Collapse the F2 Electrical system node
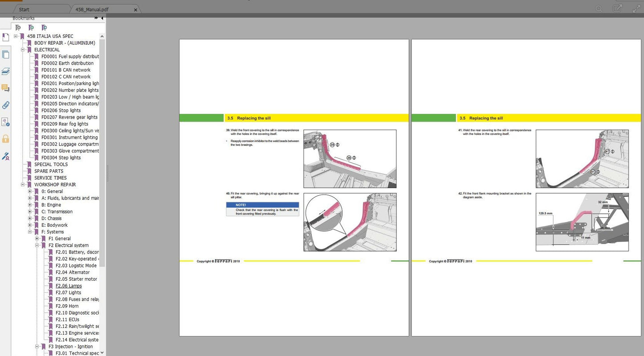 37,246
